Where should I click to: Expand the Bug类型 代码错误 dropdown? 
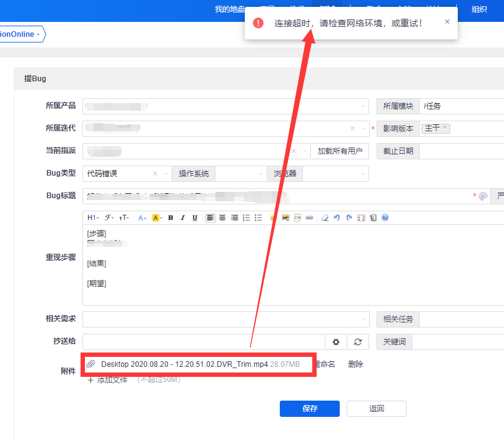click(166, 174)
